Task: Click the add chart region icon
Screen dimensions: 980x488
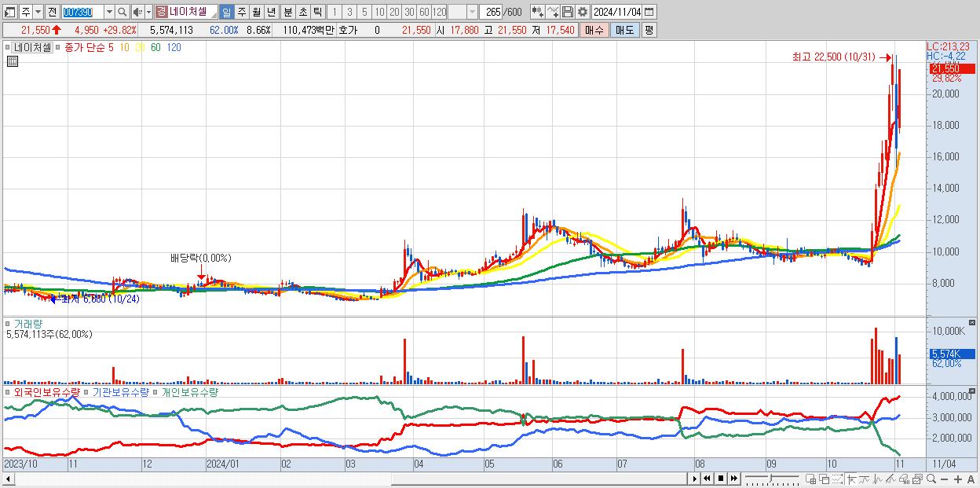Action: pyautogui.click(x=810, y=479)
